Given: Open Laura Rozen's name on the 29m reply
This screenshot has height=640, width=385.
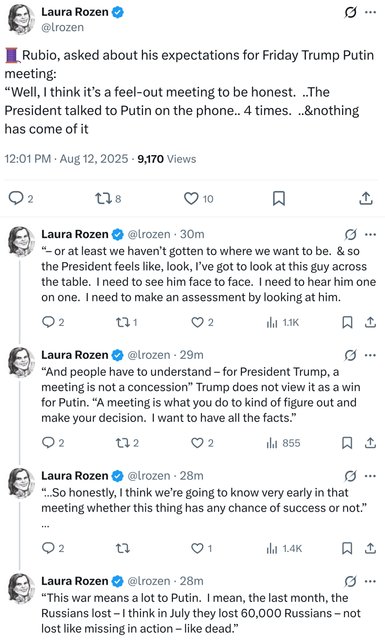Looking at the screenshot, I should point(75,355).
